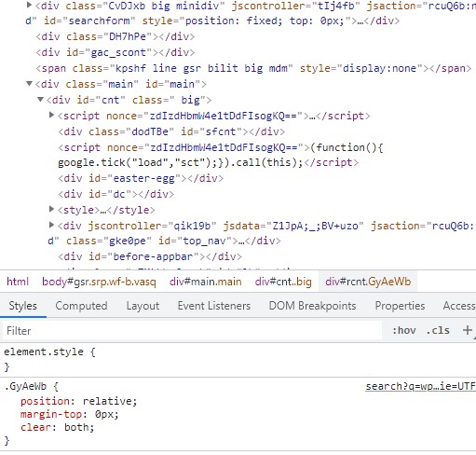Collapse the div id="cnt" class=" big" node
The width and height of the screenshot is (476, 455).
tap(41, 100)
